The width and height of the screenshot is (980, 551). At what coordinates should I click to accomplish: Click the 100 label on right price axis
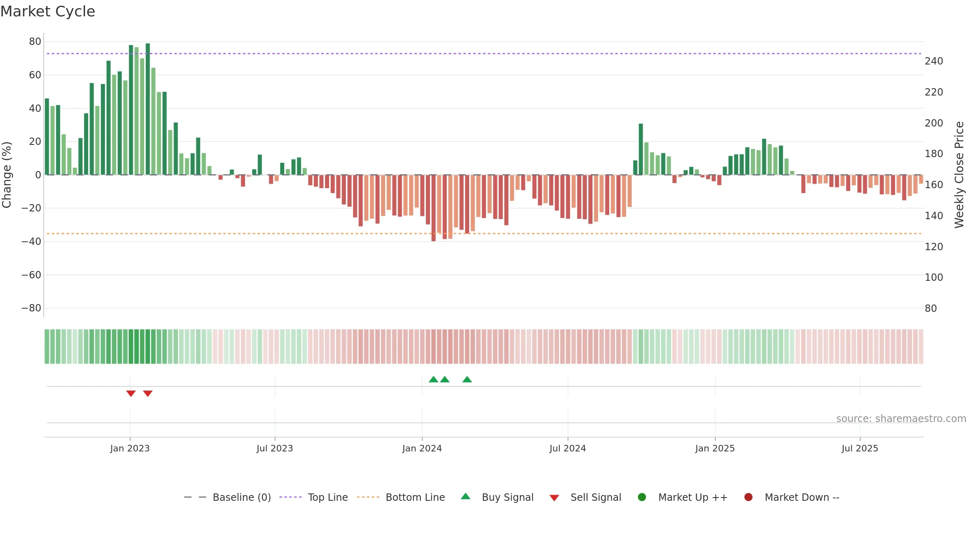pyautogui.click(x=934, y=278)
